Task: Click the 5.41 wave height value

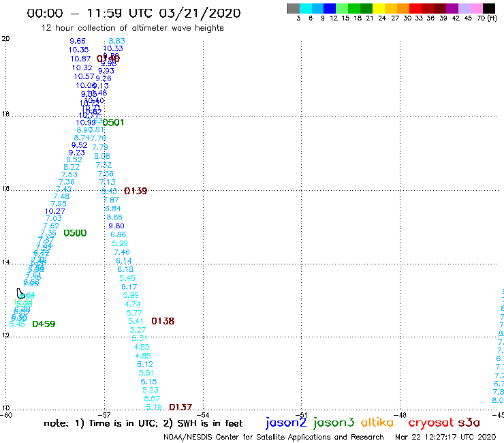Action: (136, 321)
